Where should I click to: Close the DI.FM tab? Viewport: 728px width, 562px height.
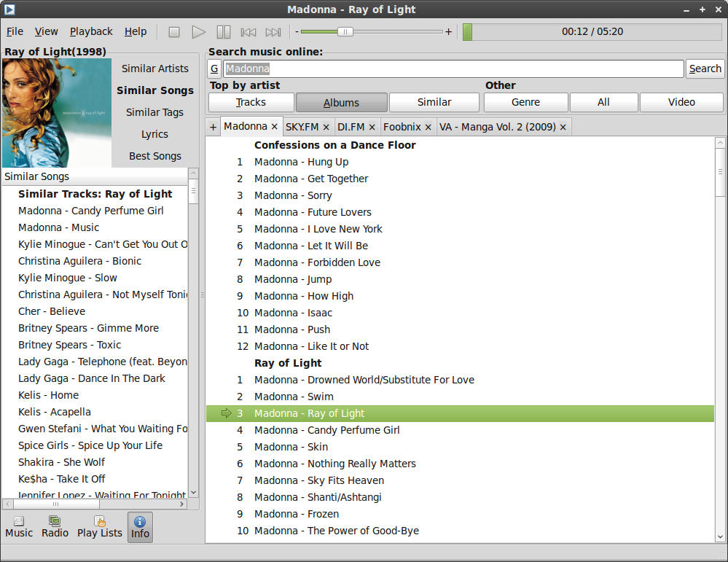click(x=372, y=128)
